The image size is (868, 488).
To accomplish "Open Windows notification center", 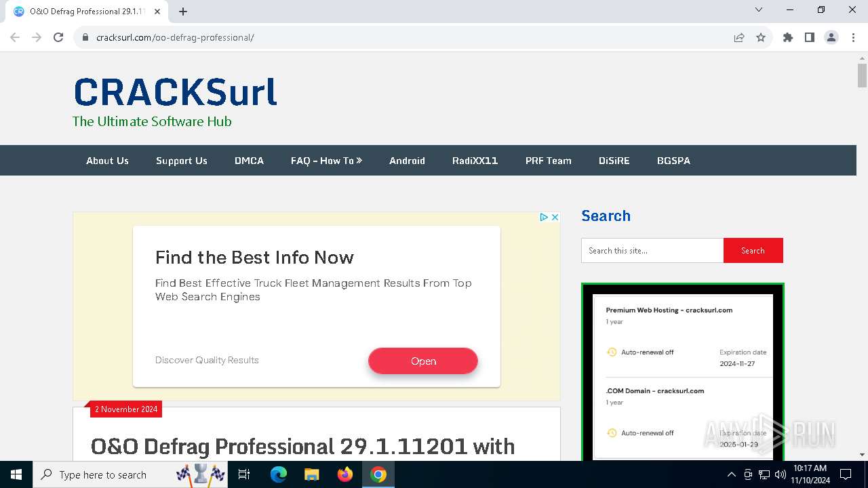I will click(846, 474).
